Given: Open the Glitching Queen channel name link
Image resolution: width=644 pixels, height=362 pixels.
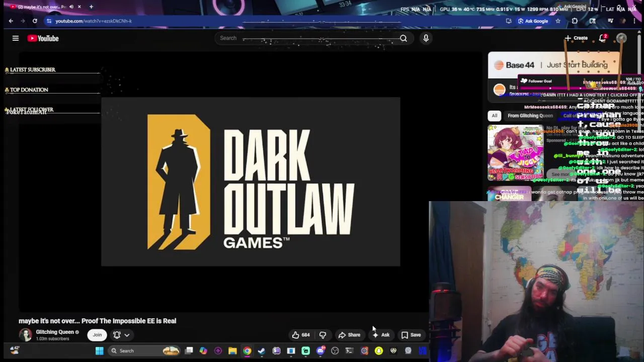Looking at the screenshot, I should click(x=55, y=332).
